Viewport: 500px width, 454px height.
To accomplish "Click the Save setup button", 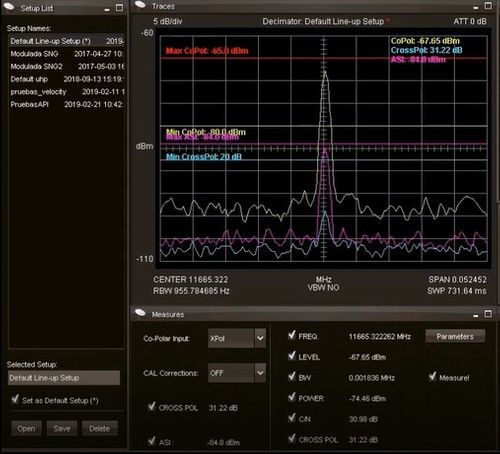I will [x=62, y=428].
